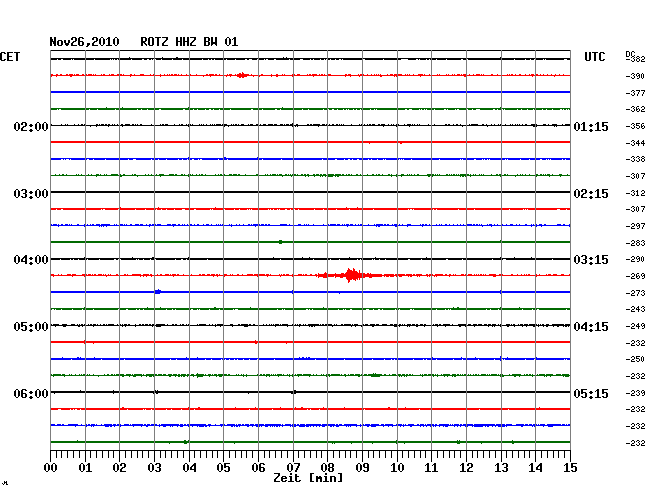Click the Zeit [min] axis title

[308, 478]
